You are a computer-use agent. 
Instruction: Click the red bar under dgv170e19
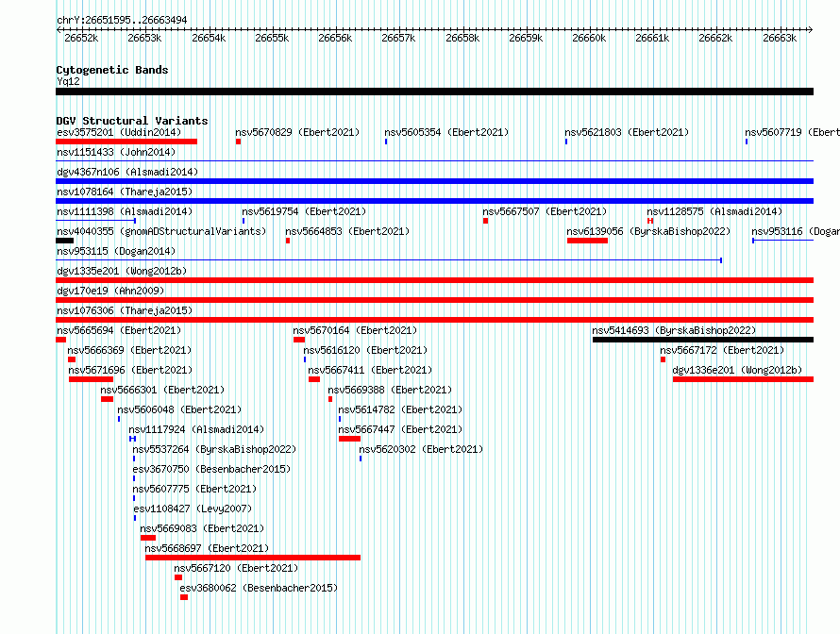pyautogui.click(x=434, y=300)
